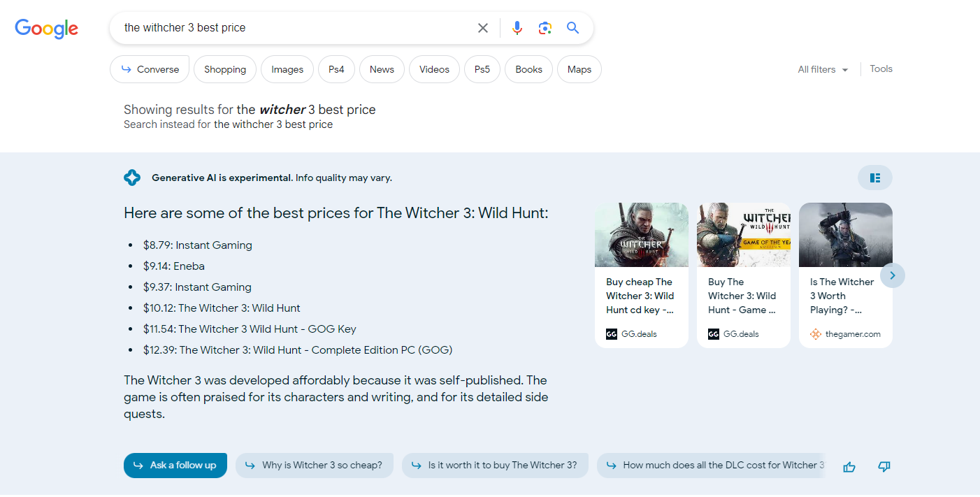The height and width of the screenshot is (497, 980).
Task: Clear the search box with X icon
Action: pyautogui.click(x=483, y=28)
